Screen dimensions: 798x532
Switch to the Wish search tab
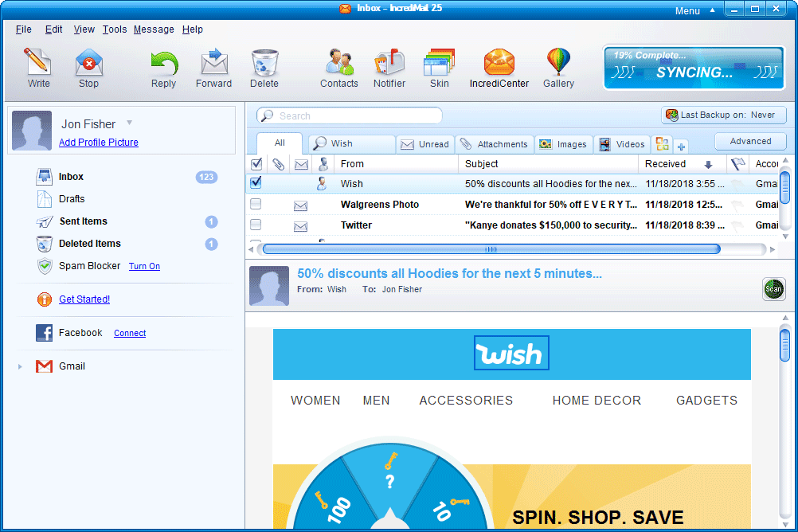[350, 144]
